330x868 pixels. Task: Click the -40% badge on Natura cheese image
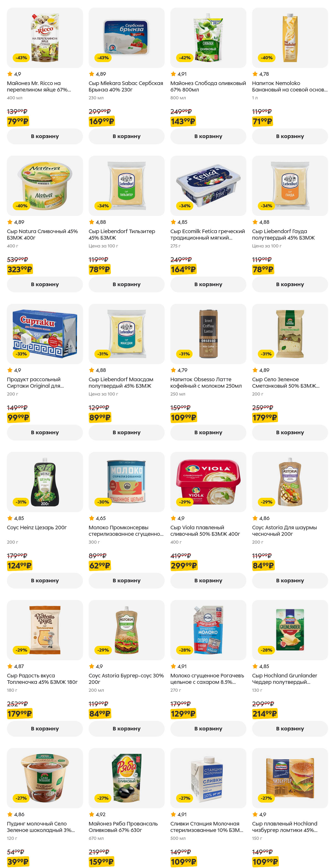[x=21, y=206]
